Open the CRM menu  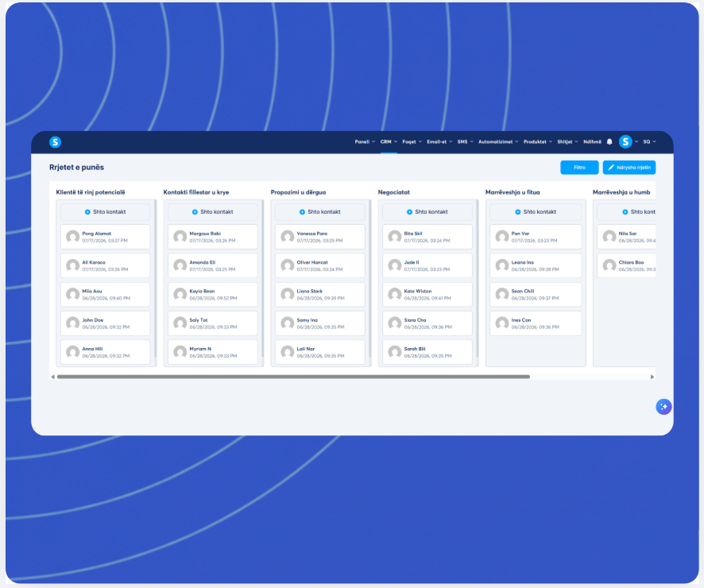pyautogui.click(x=389, y=142)
